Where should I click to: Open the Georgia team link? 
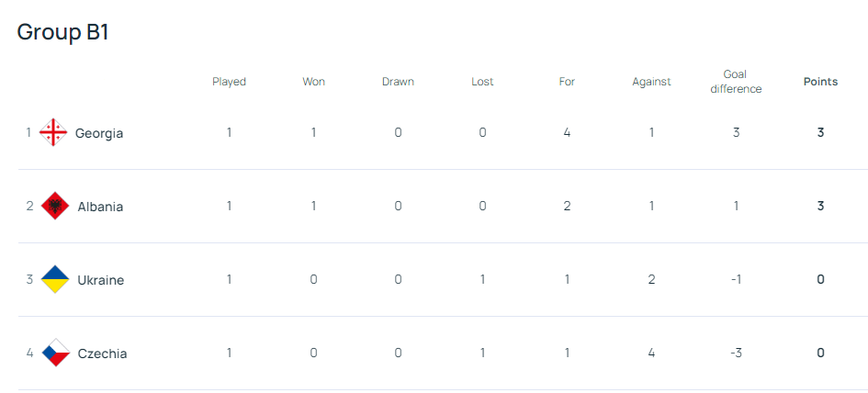pos(99,133)
